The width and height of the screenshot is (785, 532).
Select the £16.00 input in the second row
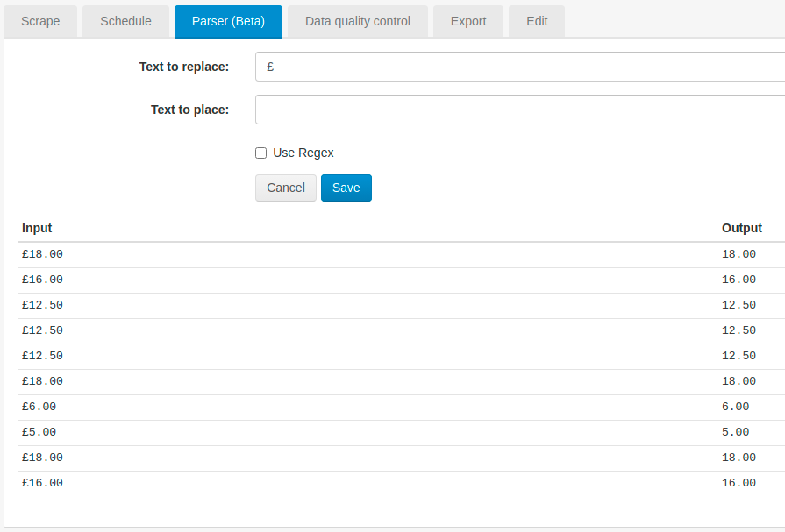[42, 279]
